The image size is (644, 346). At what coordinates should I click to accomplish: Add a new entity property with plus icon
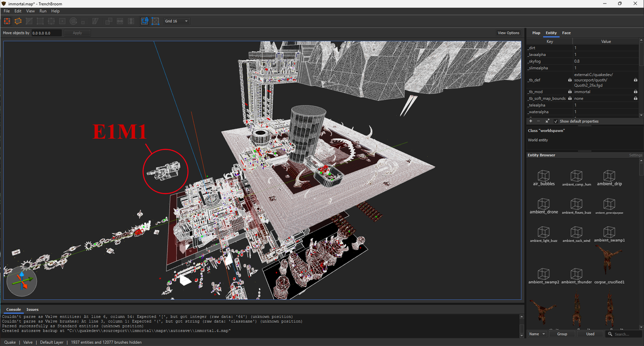(x=531, y=121)
